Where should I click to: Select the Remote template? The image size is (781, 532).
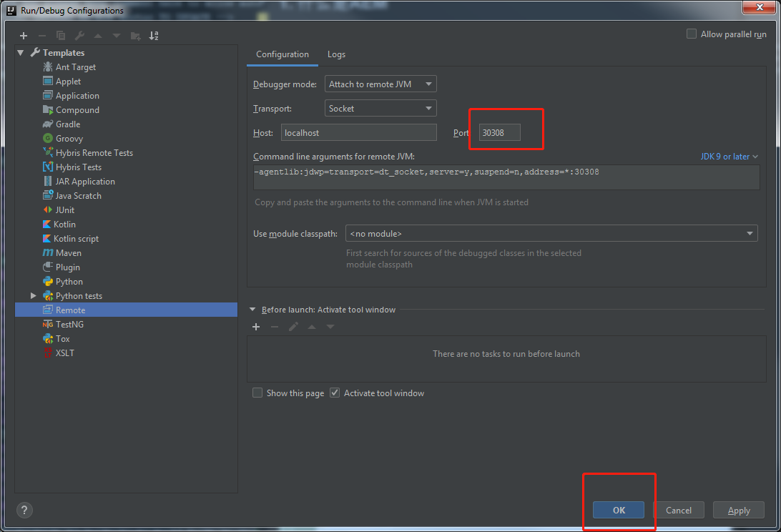pyautogui.click(x=126, y=310)
